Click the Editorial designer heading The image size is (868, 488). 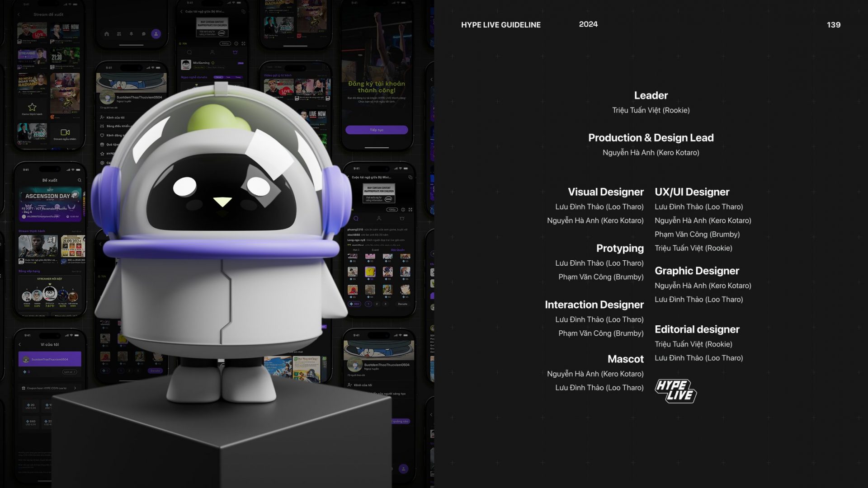click(697, 329)
